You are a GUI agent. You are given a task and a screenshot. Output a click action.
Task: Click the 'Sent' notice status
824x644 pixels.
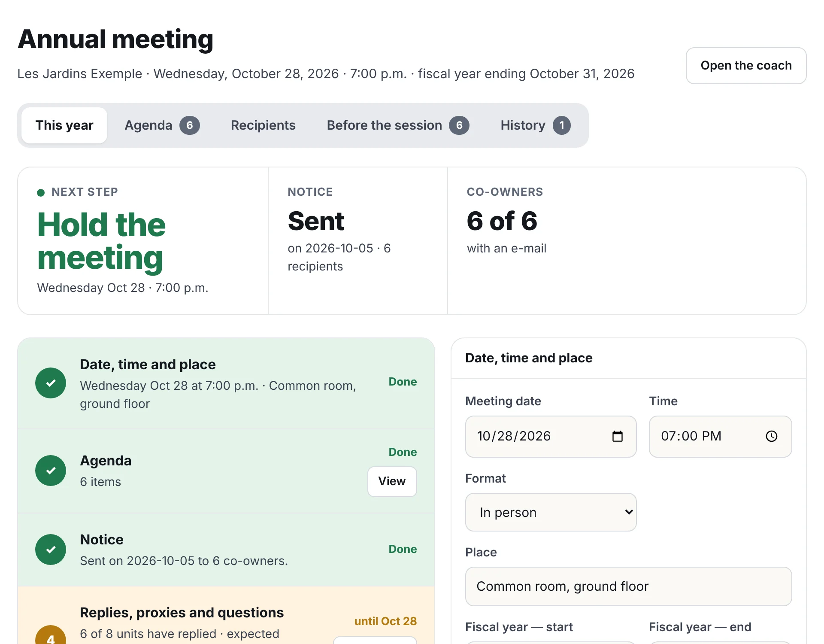(x=316, y=221)
